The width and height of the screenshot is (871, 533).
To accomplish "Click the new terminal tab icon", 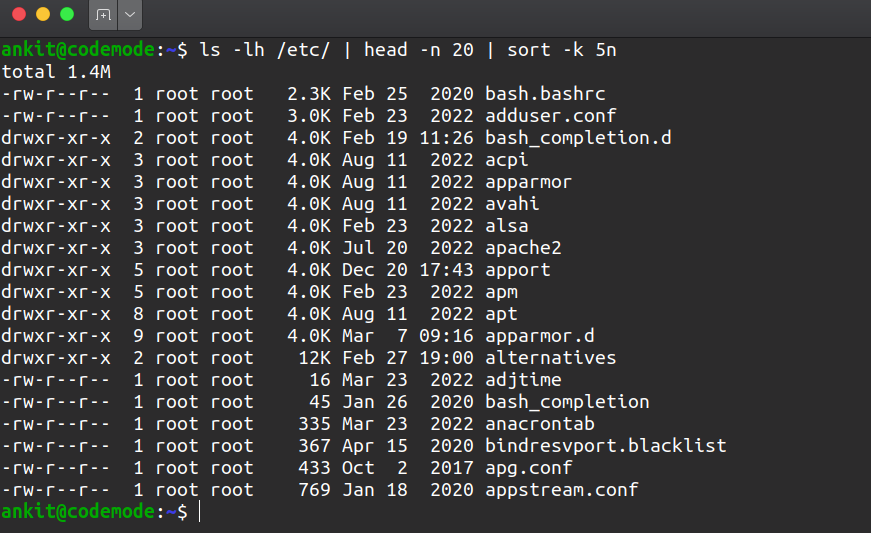I will point(103,15).
